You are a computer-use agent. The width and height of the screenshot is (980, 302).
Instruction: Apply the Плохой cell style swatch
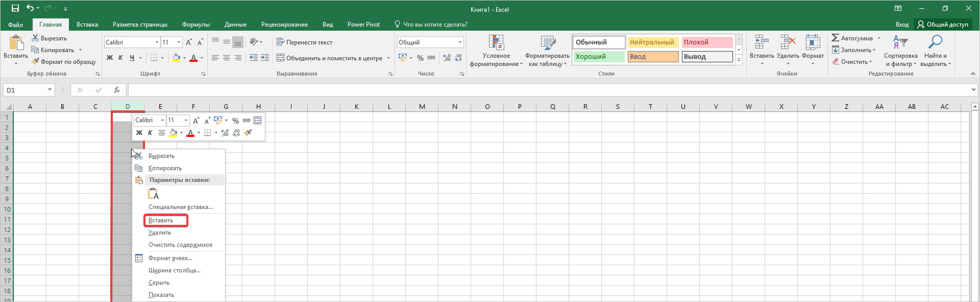(x=707, y=42)
